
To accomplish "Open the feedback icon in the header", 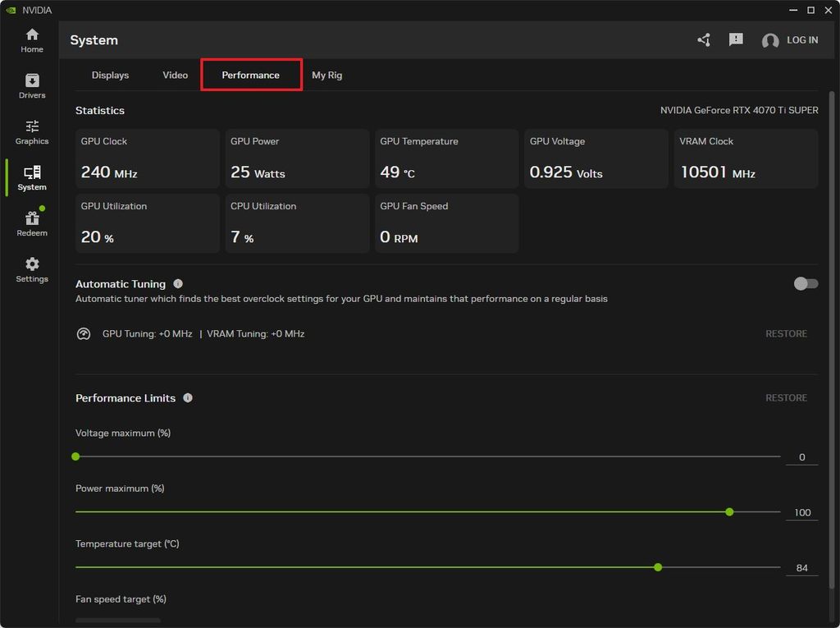I will point(735,39).
